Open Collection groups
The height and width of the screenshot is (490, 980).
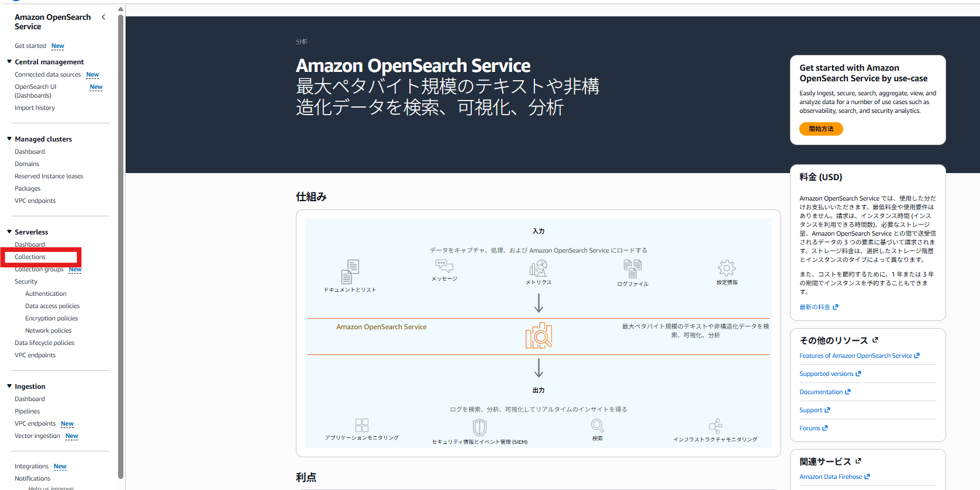[x=39, y=269]
